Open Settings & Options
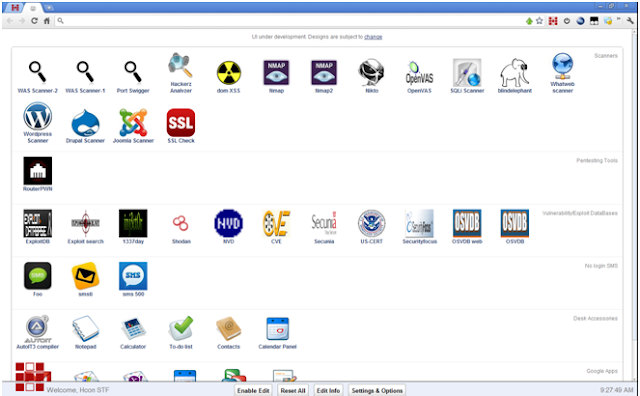Screen dimensions: 640x396 [377, 390]
